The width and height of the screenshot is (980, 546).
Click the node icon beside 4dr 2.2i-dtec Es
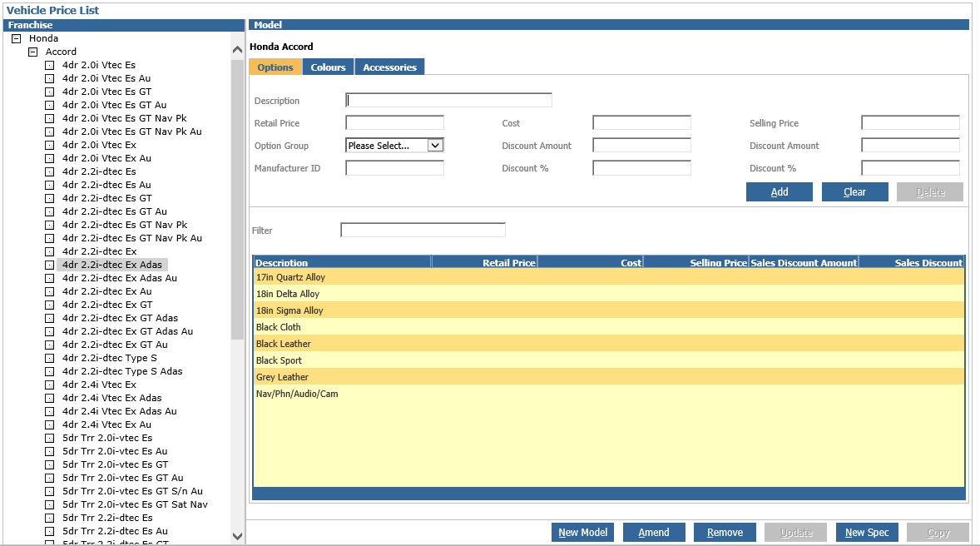[x=49, y=172]
